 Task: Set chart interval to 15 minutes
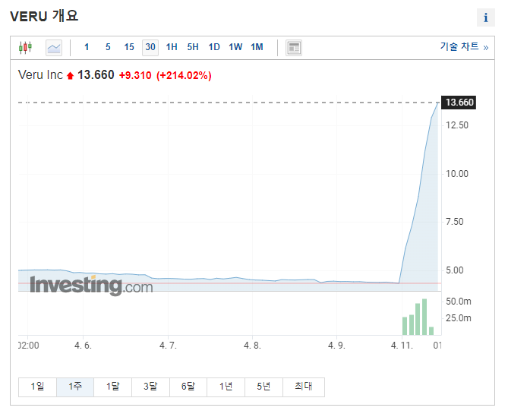129,47
